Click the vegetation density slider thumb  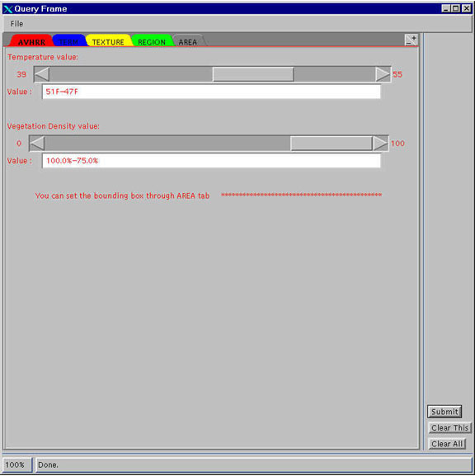click(332, 144)
